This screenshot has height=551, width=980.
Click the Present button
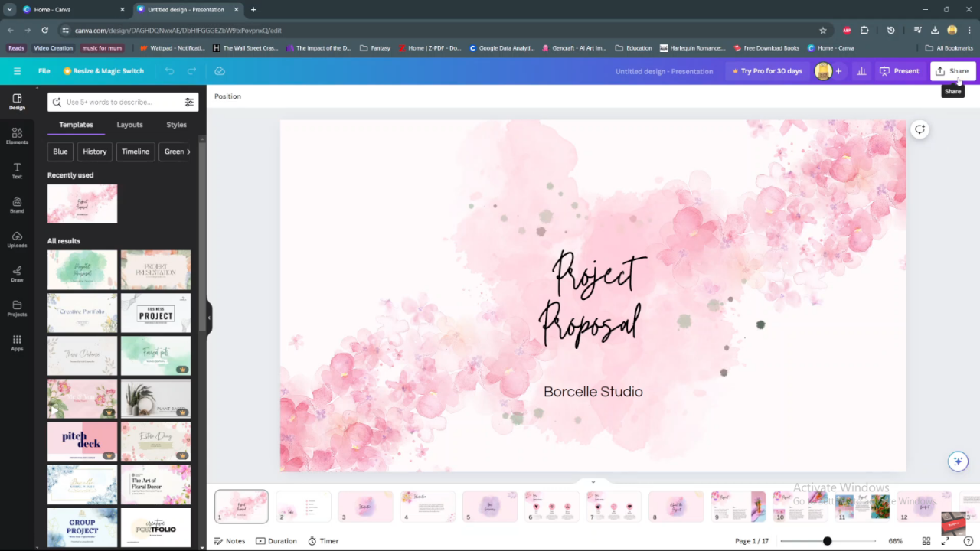899,71
